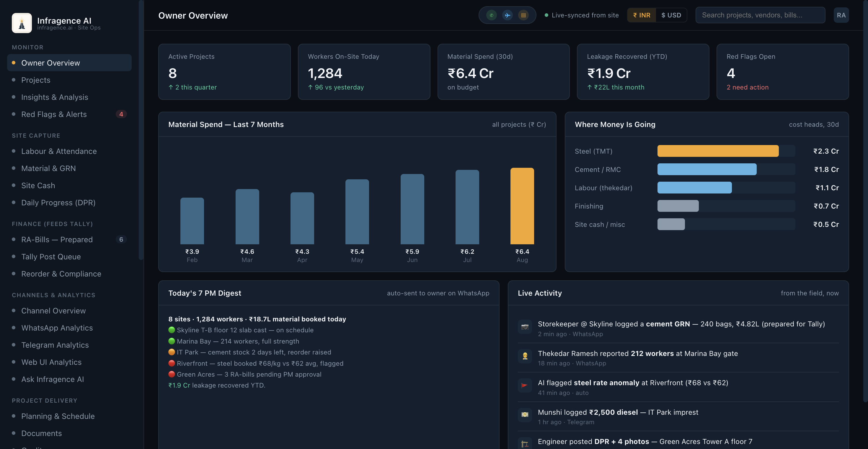The width and height of the screenshot is (868, 449).
Task: Open Owner Overview in sidebar
Action: tap(69, 63)
